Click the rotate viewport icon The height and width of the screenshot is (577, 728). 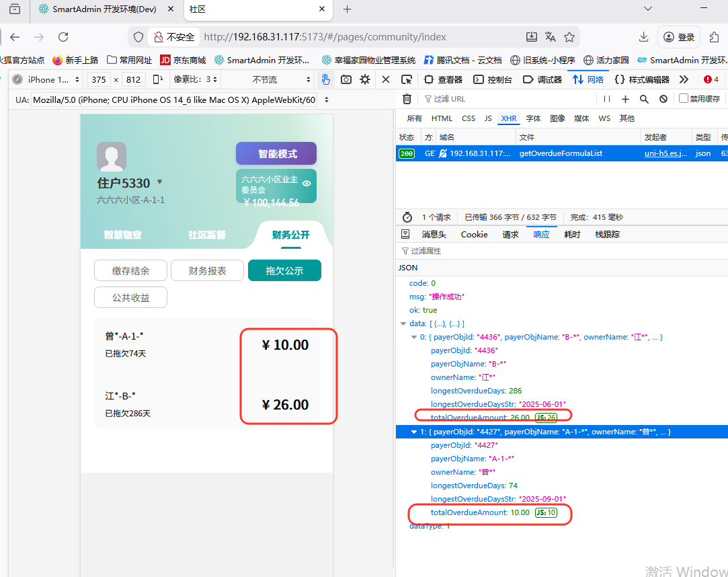(158, 79)
